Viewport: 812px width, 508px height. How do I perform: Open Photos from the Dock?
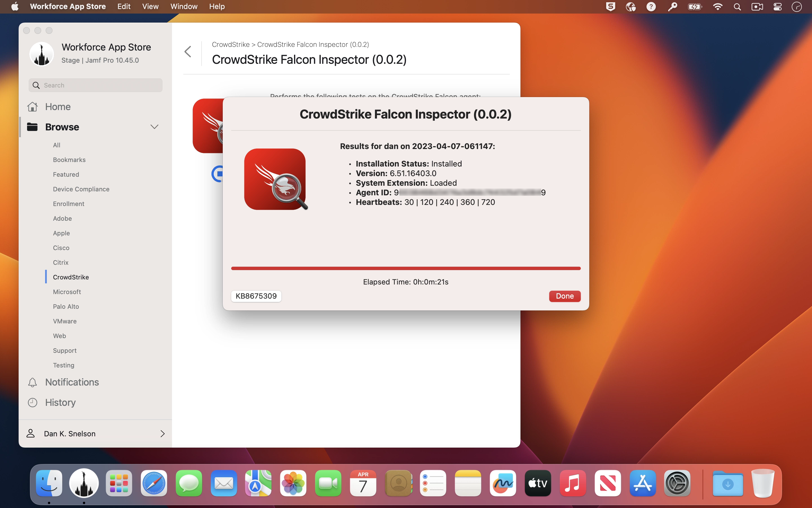point(293,483)
